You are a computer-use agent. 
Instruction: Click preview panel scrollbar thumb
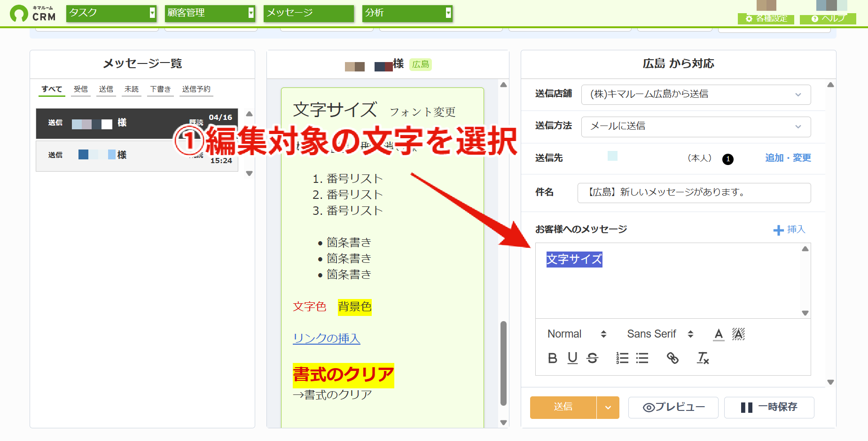tap(503, 363)
